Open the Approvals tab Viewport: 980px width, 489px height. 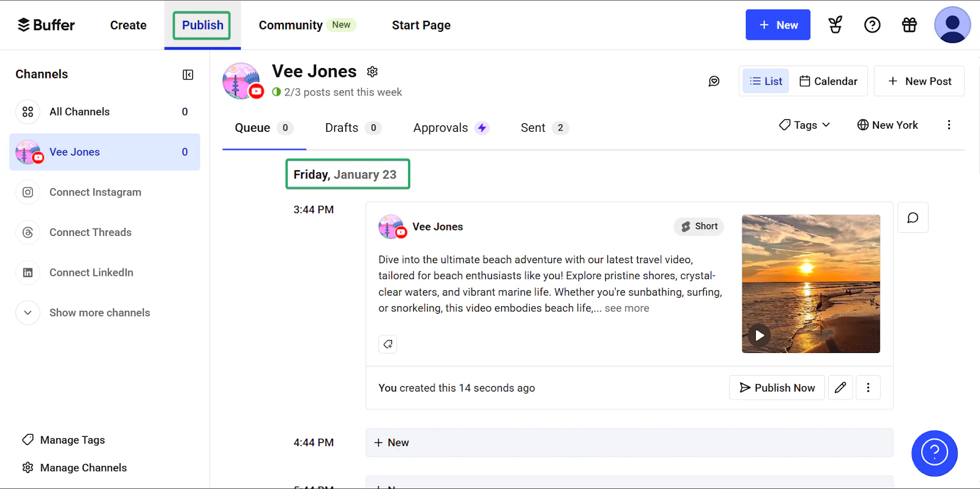pos(451,127)
